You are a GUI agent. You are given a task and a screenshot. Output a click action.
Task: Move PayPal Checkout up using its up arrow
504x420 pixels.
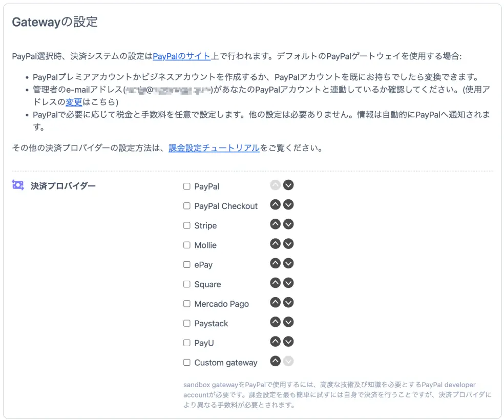point(275,204)
